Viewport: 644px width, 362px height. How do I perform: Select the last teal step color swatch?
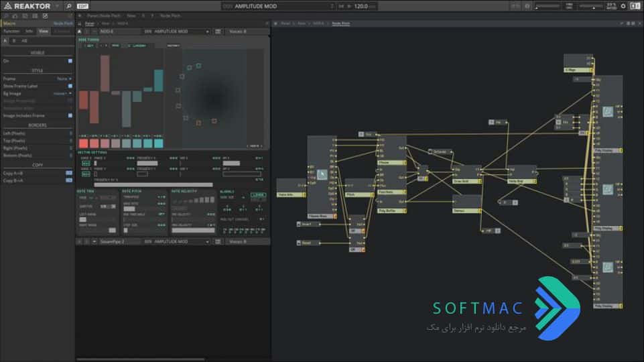[x=159, y=143]
